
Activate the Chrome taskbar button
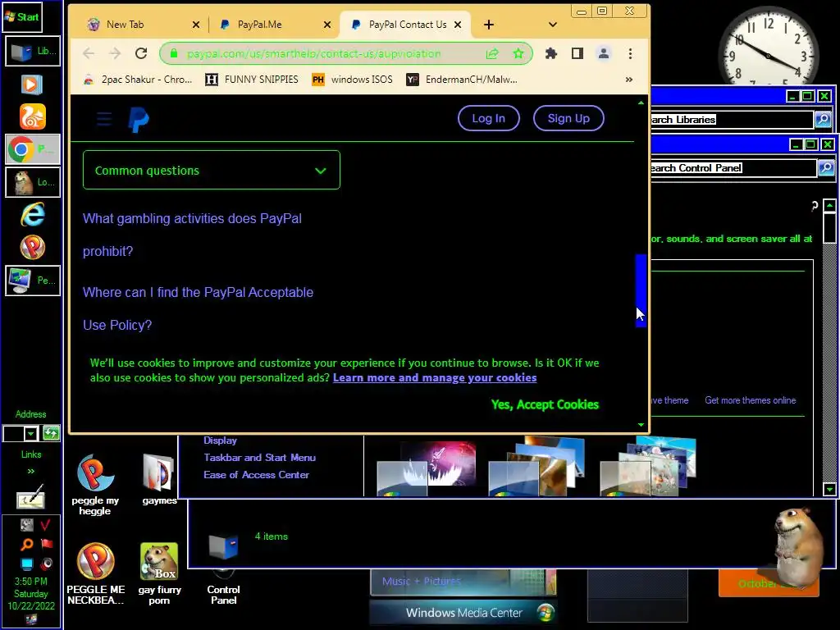(x=33, y=149)
